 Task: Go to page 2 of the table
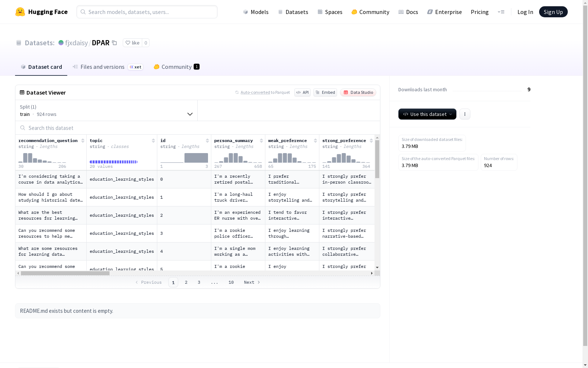point(186,282)
